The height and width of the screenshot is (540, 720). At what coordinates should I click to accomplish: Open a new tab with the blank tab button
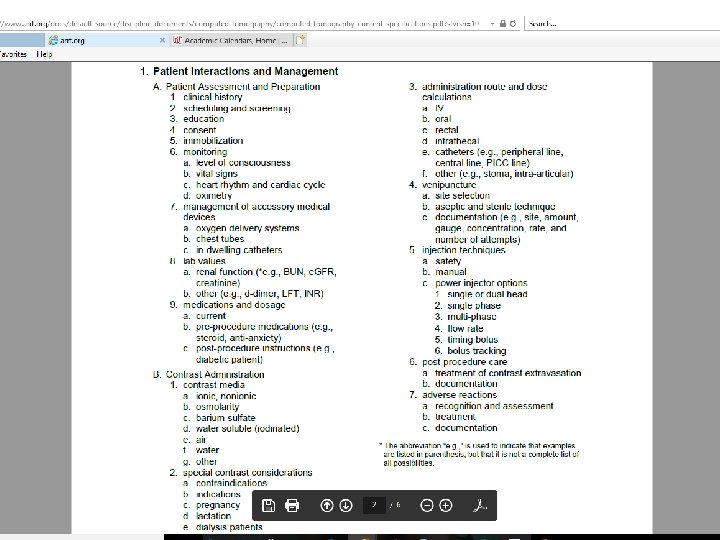point(300,40)
